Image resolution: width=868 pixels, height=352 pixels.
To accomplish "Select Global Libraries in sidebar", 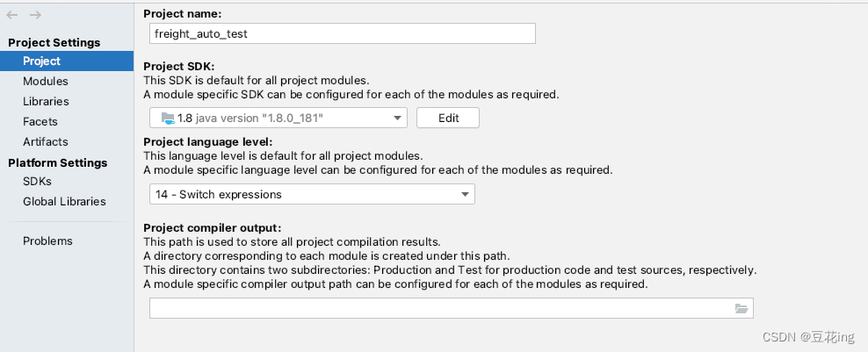I will pos(64,202).
